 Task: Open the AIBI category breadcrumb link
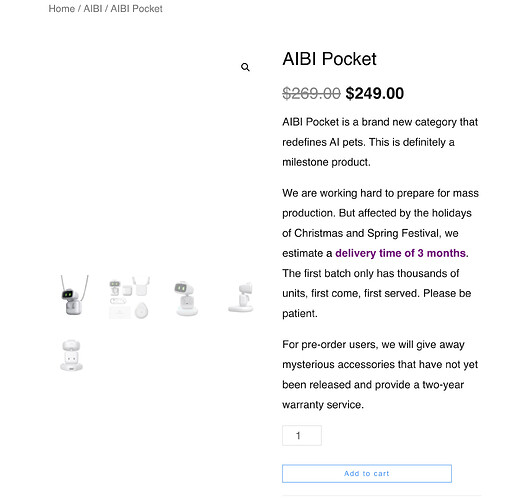click(93, 9)
